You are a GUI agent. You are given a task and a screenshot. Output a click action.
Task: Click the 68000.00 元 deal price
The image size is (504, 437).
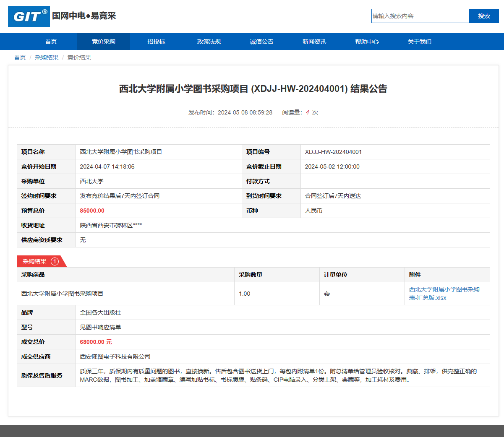pyautogui.click(x=96, y=342)
